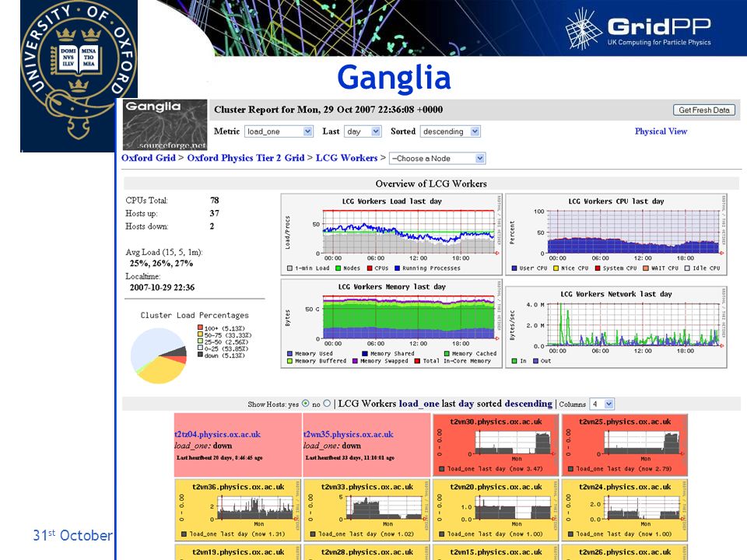Viewport: 747px width, 560px height.
Task: Open the Columns count dropdown
Action: tap(601, 404)
